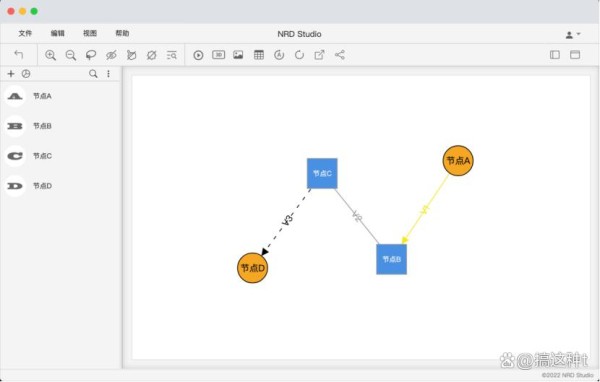The image size is (600, 382).
Task: Open the 文件 menu
Action: click(x=25, y=34)
